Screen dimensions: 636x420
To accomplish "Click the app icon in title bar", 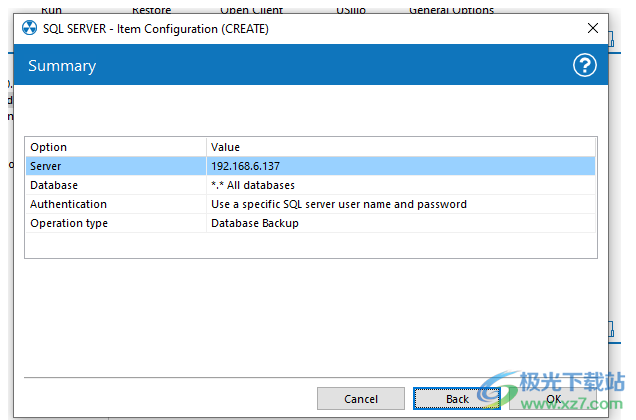I will click(29, 28).
